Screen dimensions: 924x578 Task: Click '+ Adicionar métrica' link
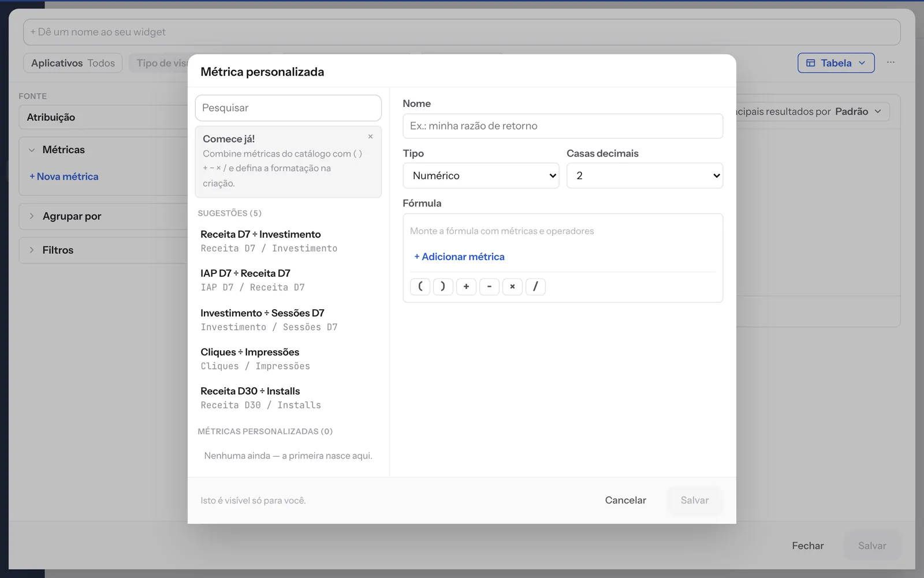coord(459,257)
